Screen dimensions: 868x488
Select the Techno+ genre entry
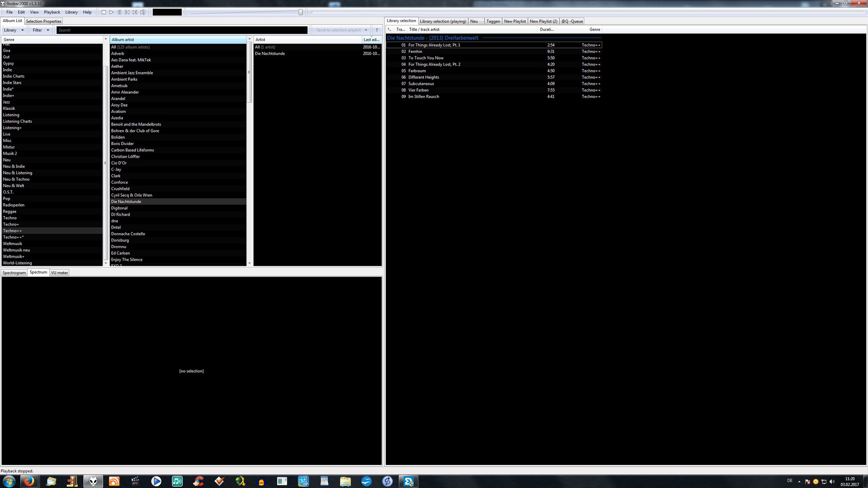[11, 225]
